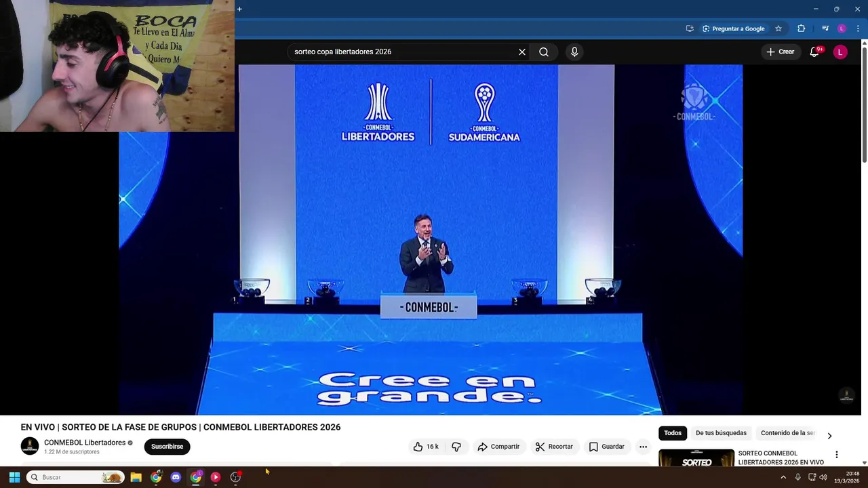The image size is (868, 488).
Task: Click the YouTube search magnifier button
Action: point(544,52)
